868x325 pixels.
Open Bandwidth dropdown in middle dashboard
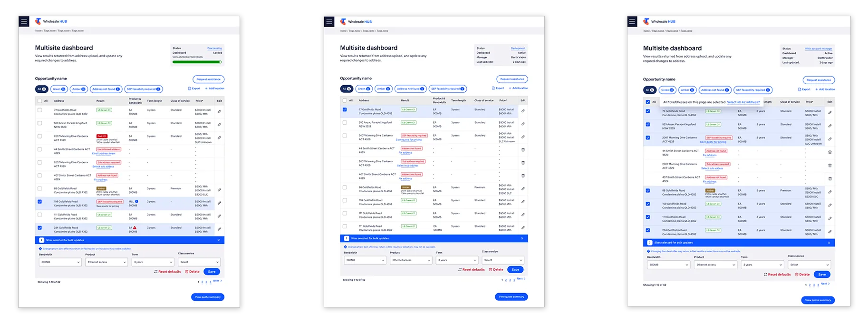click(365, 260)
